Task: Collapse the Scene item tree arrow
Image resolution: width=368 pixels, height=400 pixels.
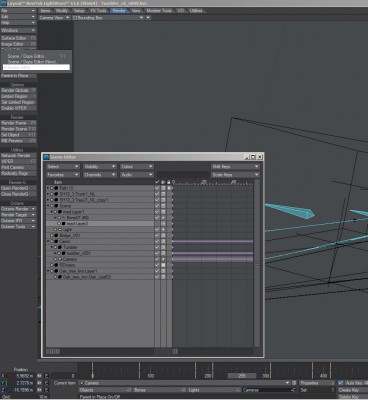Action: click(48, 206)
